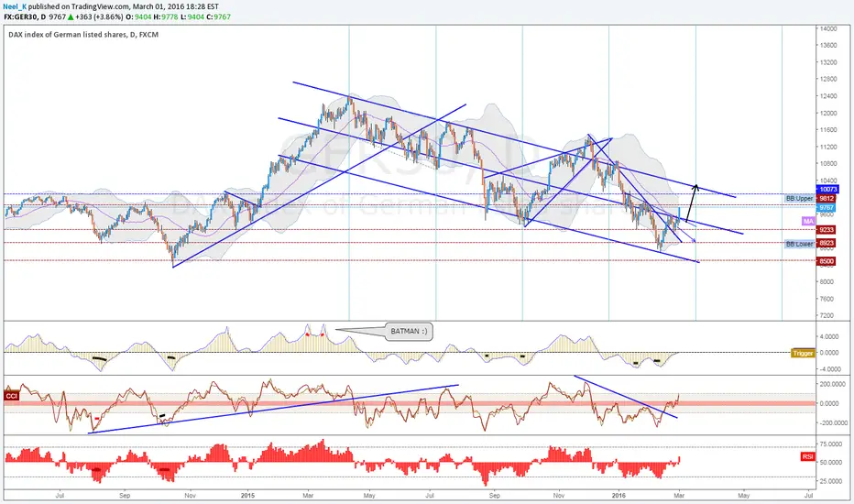Click the blue 10073 price tag
This screenshot has width=854, height=504.
pos(827,189)
